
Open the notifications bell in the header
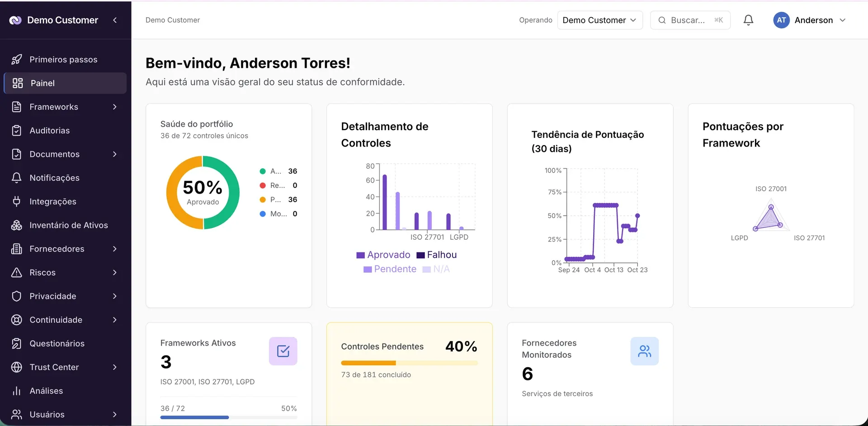[x=748, y=20]
